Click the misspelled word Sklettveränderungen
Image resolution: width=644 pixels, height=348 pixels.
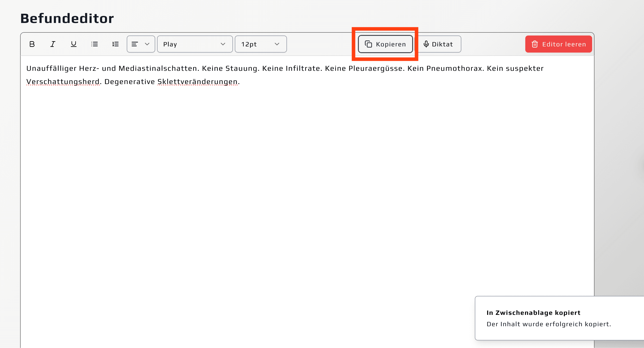197,81
